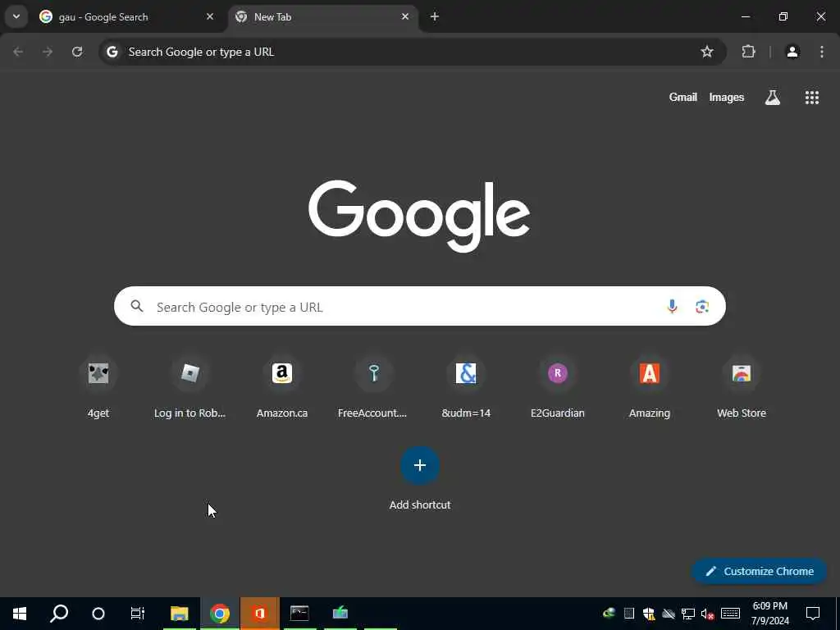840x630 pixels.
Task: Open Task View in the taskbar
Action: click(138, 613)
